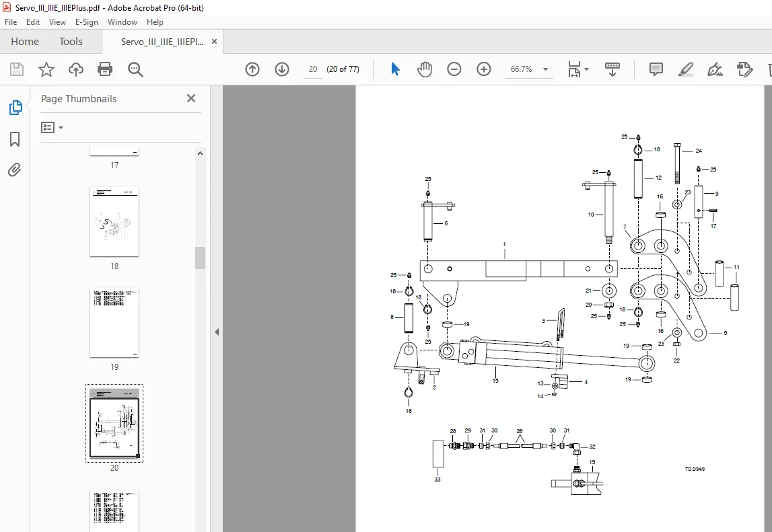
Task: Open the View menu
Action: [57, 22]
